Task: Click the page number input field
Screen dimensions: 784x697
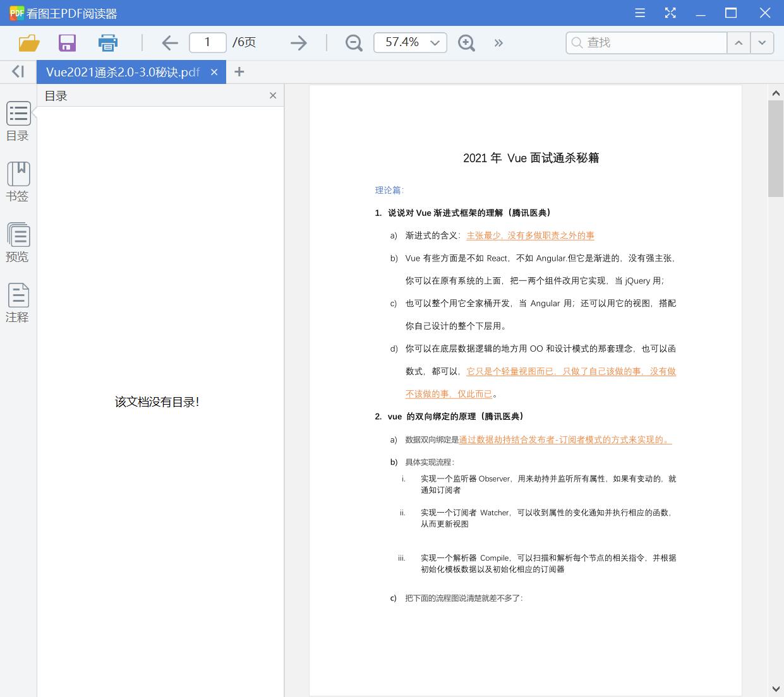Action: pos(207,42)
